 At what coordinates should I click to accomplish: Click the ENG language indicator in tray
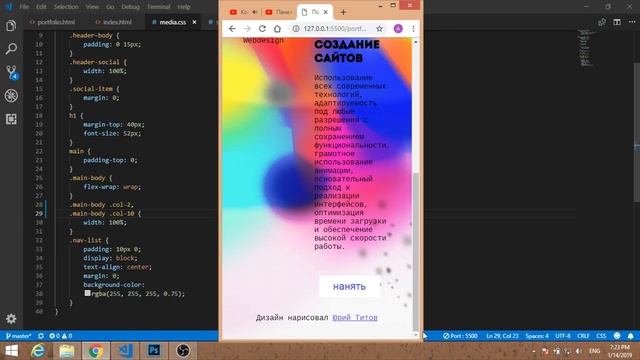(x=594, y=351)
